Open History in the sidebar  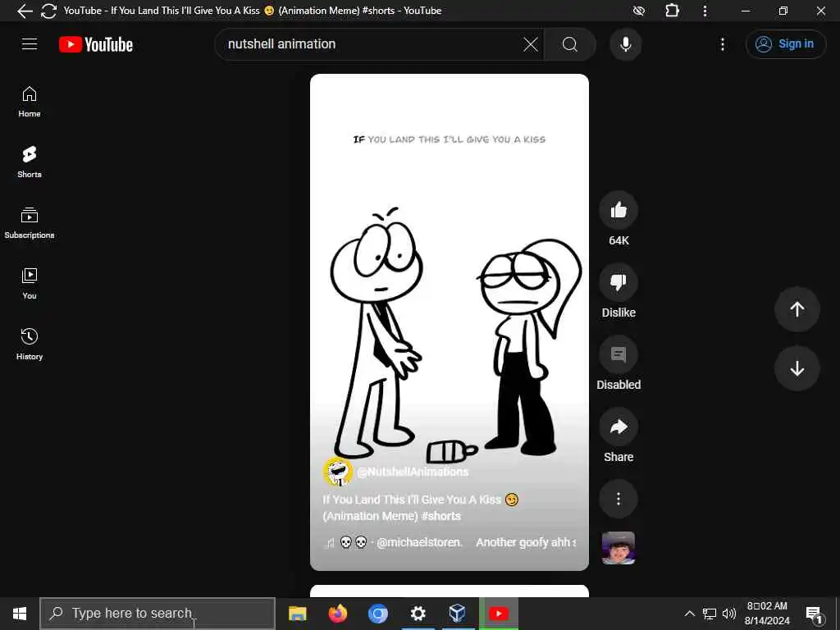(x=30, y=344)
